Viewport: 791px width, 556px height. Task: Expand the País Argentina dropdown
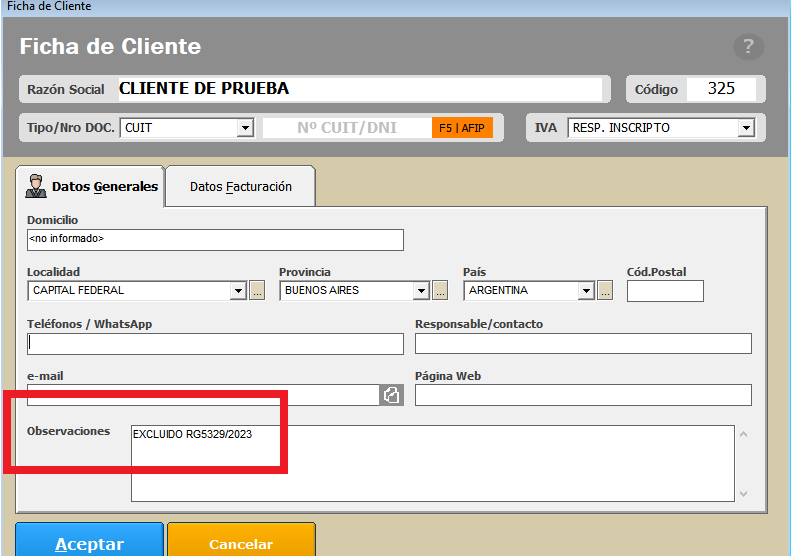[587, 291]
